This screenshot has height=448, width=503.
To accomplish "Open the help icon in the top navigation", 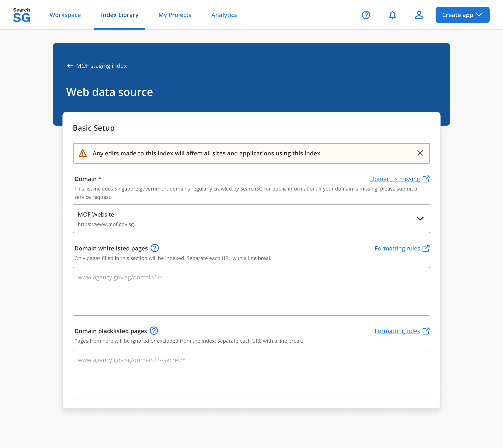I will point(366,15).
